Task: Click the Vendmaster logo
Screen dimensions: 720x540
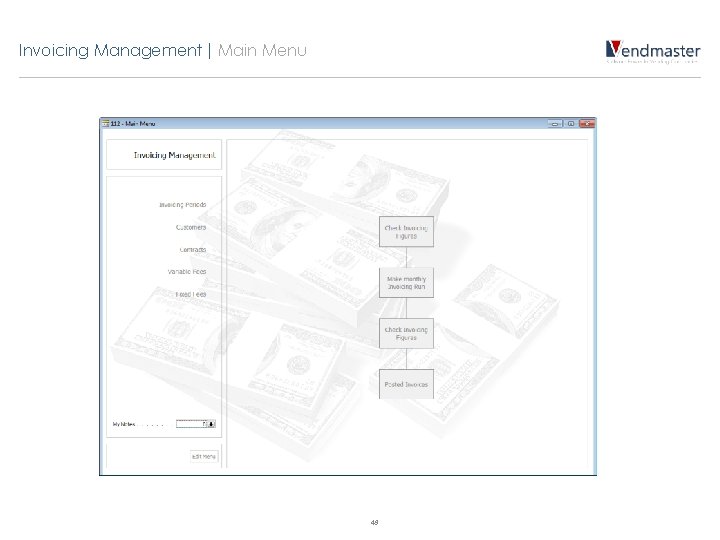Action: tap(653, 51)
